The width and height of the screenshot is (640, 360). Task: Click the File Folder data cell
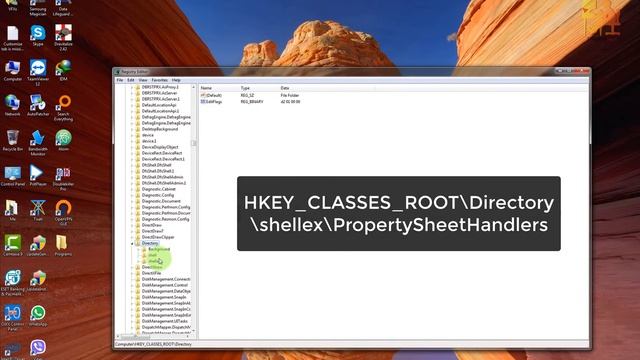tap(290, 96)
